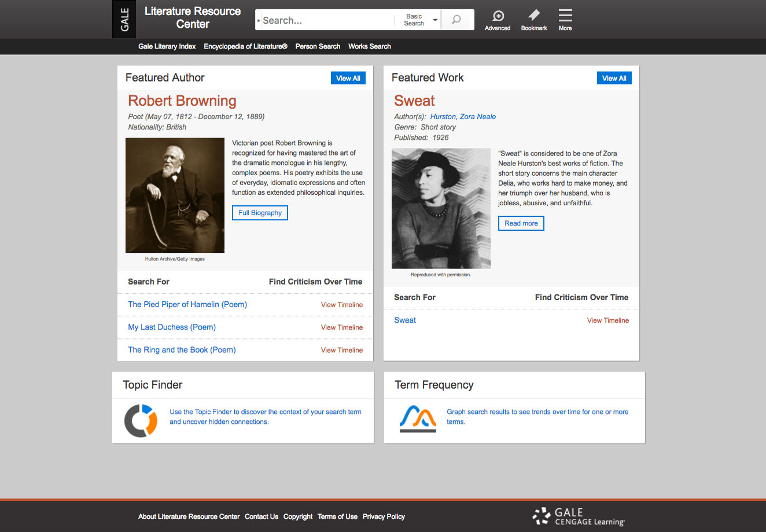Click the Topic Finder panel heading

[153, 385]
